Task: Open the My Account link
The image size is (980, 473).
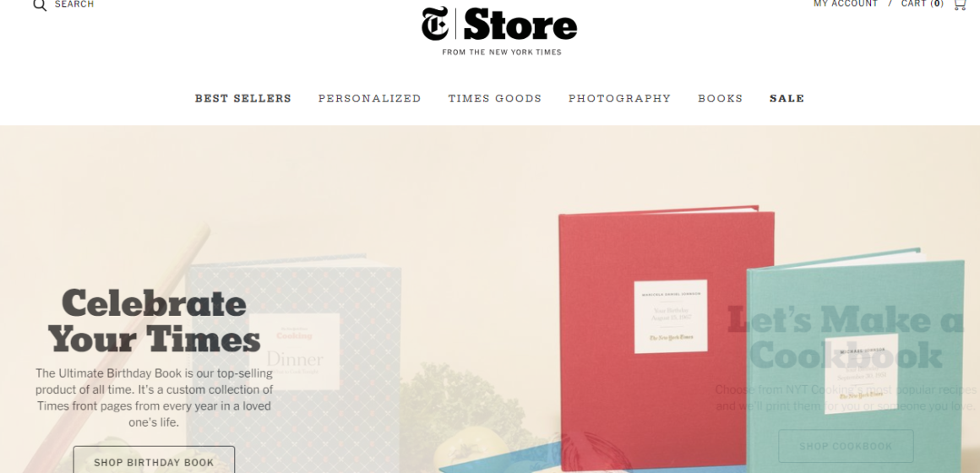Action: [846, 3]
